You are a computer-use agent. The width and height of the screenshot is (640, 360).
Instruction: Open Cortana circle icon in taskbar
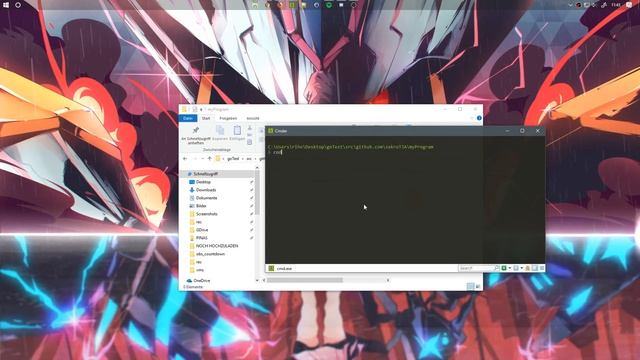pyautogui.click(x=18, y=5)
